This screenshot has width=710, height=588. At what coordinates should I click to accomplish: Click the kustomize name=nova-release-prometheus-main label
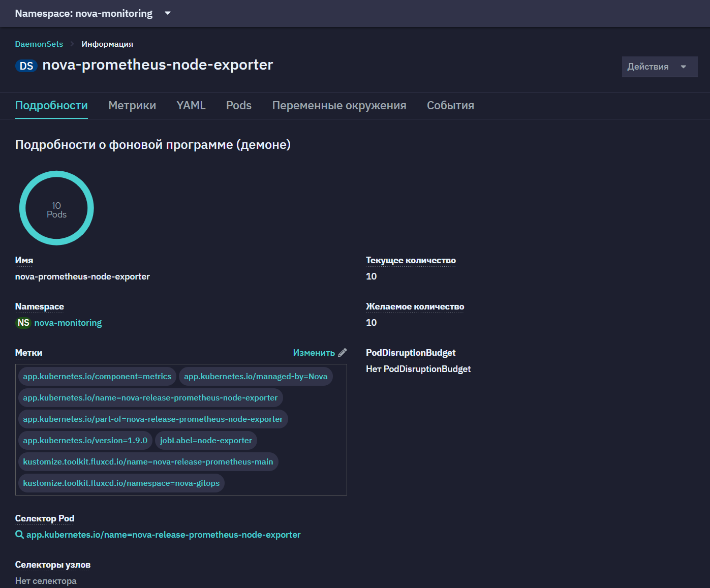point(148,462)
